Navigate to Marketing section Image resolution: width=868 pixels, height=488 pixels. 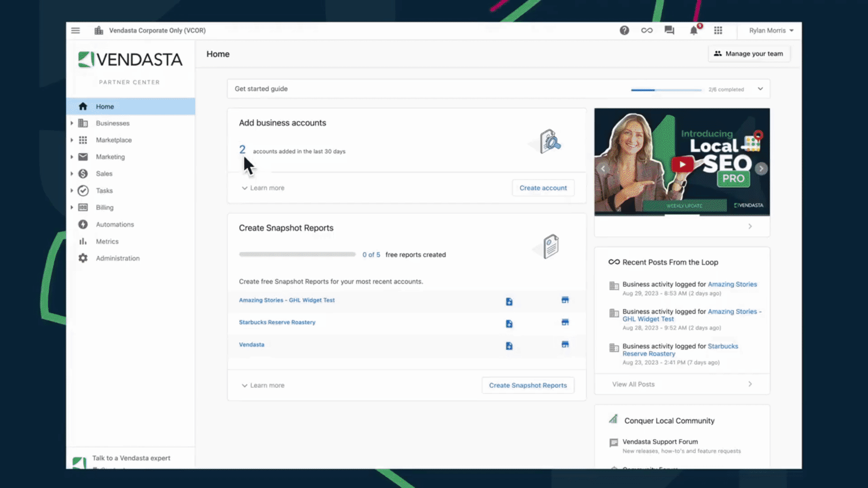(110, 157)
